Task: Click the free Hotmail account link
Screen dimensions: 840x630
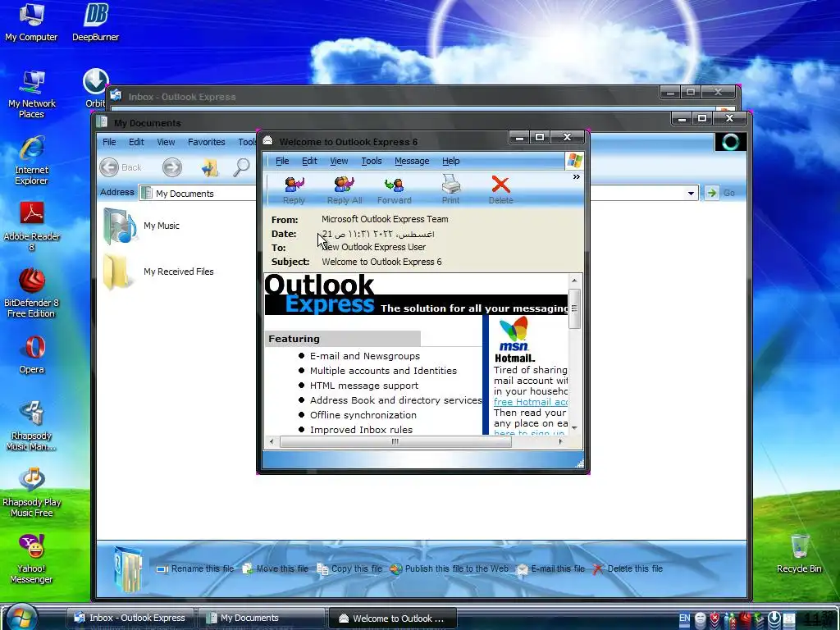Action: [531, 402]
